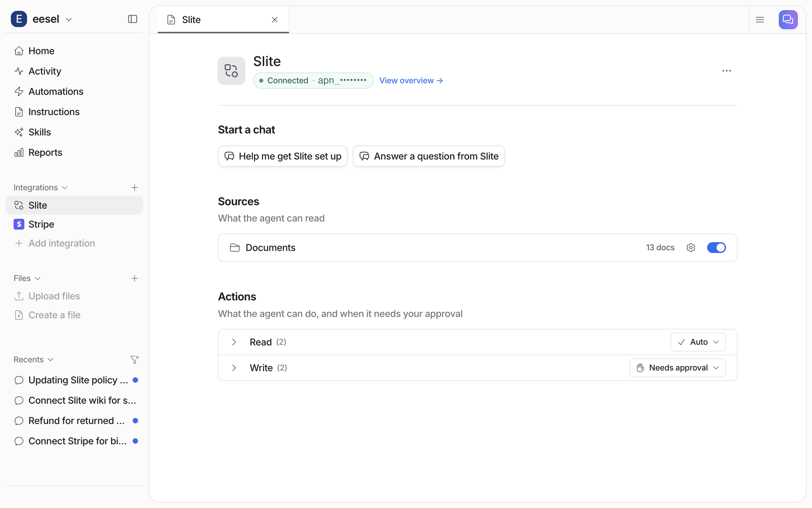This screenshot has height=508, width=812.
Task: Open the eesel workspace switcher dropdown
Action: pos(52,19)
